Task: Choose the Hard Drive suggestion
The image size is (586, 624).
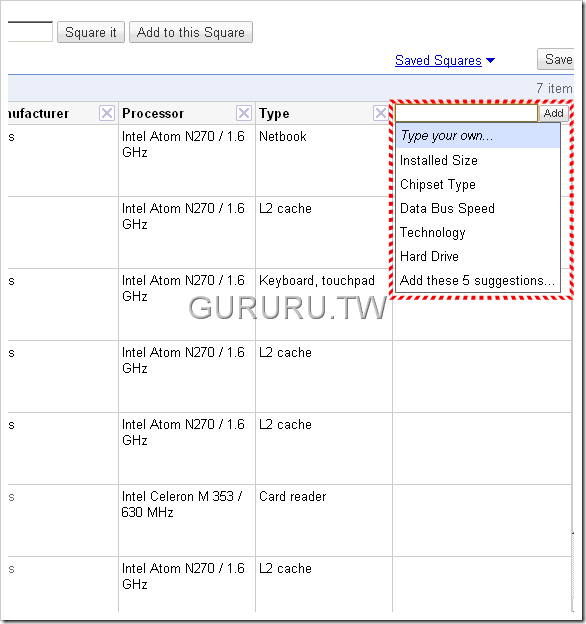Action: coord(478,256)
